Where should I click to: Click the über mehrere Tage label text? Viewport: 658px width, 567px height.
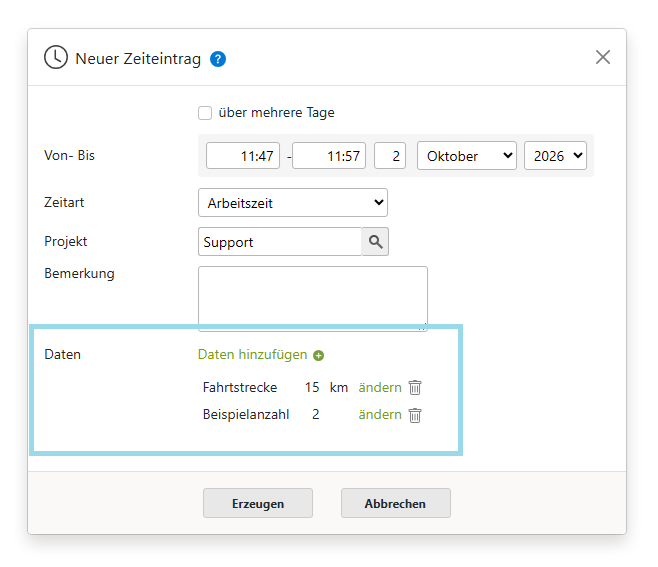[277, 112]
